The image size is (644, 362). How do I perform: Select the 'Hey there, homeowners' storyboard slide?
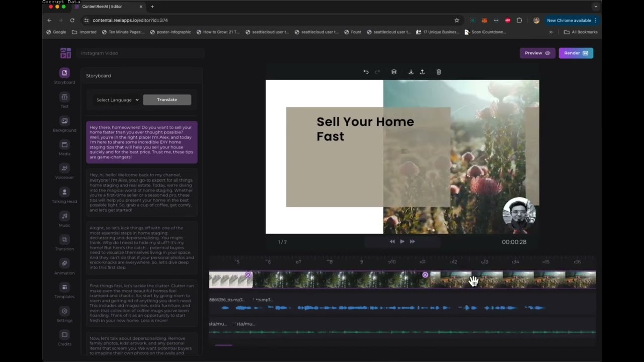pyautogui.click(x=142, y=142)
